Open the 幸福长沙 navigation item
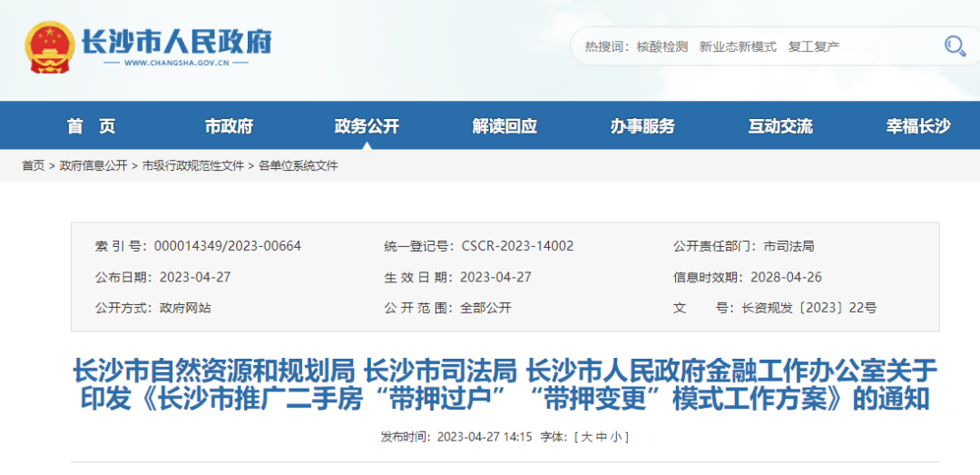980x475 pixels. pyautogui.click(x=918, y=126)
